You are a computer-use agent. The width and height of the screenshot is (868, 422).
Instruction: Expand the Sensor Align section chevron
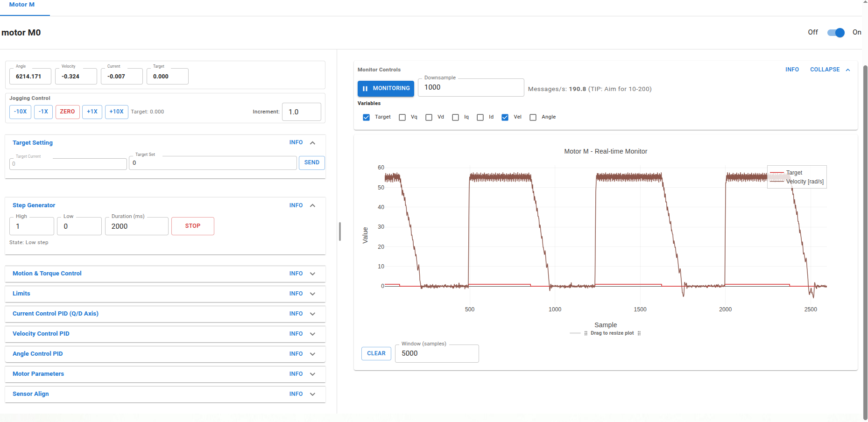click(312, 394)
